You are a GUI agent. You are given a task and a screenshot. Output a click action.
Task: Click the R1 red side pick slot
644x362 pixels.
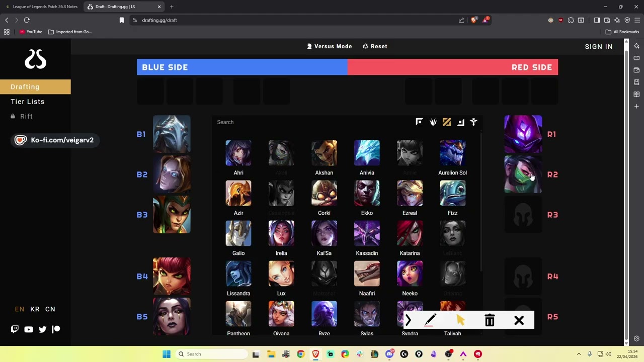click(523, 134)
